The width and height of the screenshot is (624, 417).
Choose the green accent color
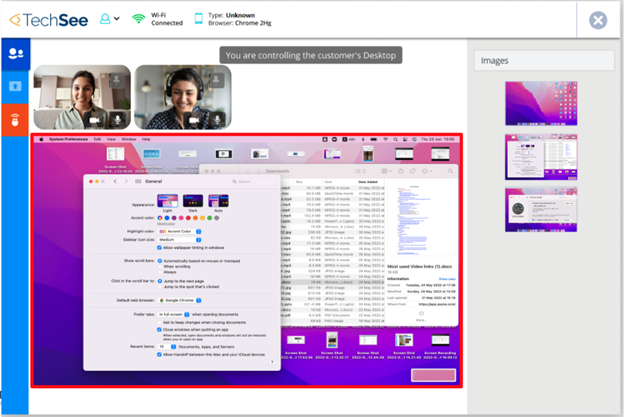click(x=210, y=218)
